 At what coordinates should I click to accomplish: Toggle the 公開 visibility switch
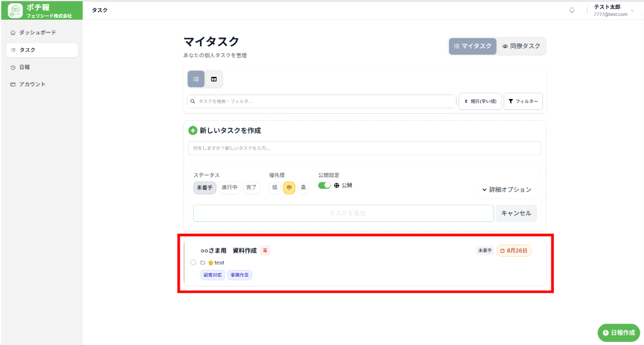pos(324,186)
